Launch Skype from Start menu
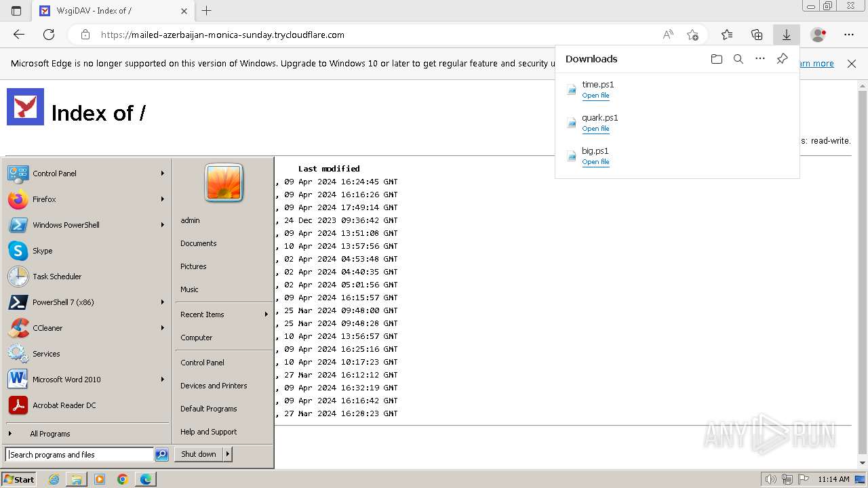 87,251
